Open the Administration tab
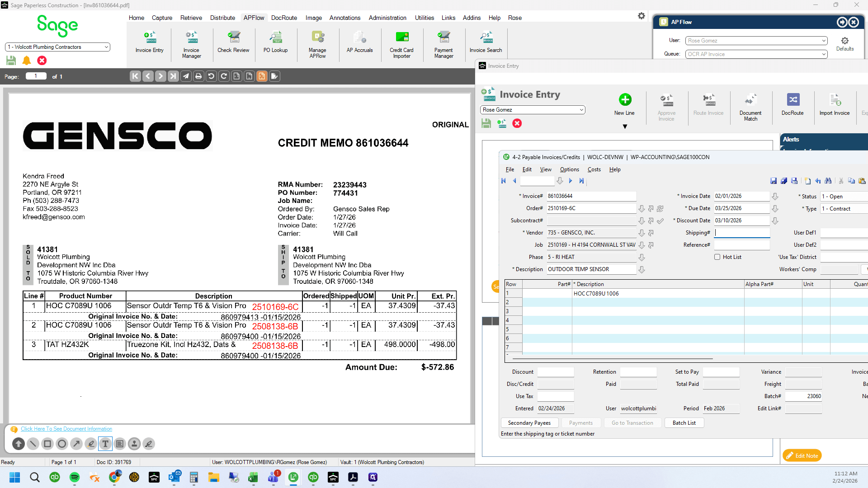The image size is (868, 488). pyautogui.click(x=387, y=18)
